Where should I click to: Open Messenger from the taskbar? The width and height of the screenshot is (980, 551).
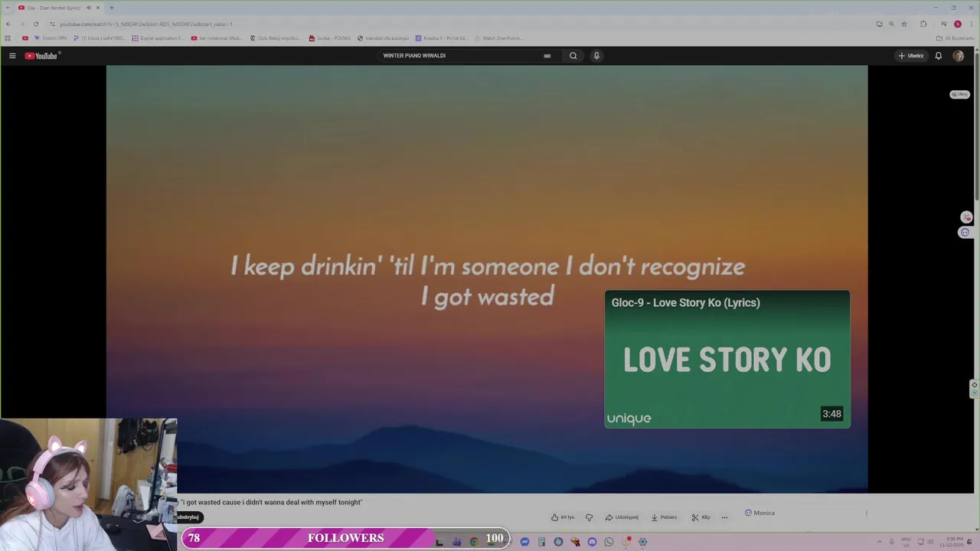click(x=524, y=542)
